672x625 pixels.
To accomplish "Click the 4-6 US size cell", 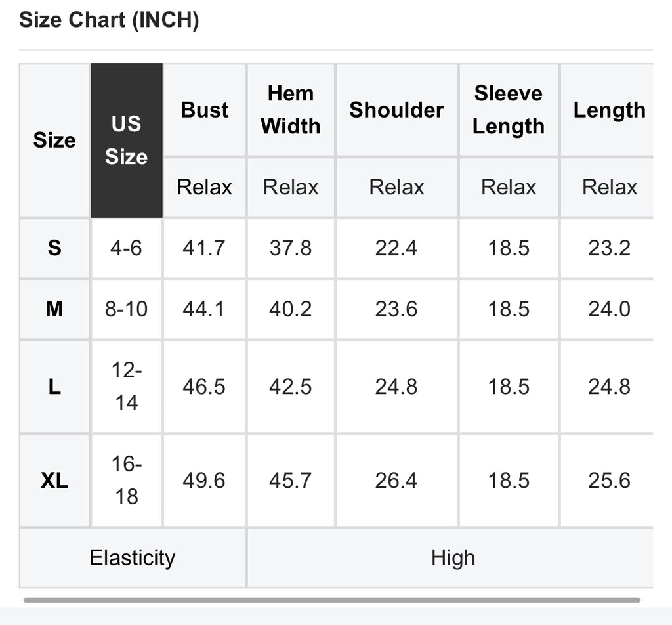I will [126, 248].
